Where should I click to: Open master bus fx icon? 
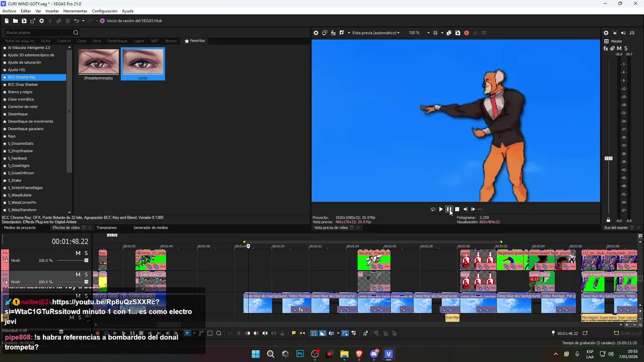(x=606, y=48)
